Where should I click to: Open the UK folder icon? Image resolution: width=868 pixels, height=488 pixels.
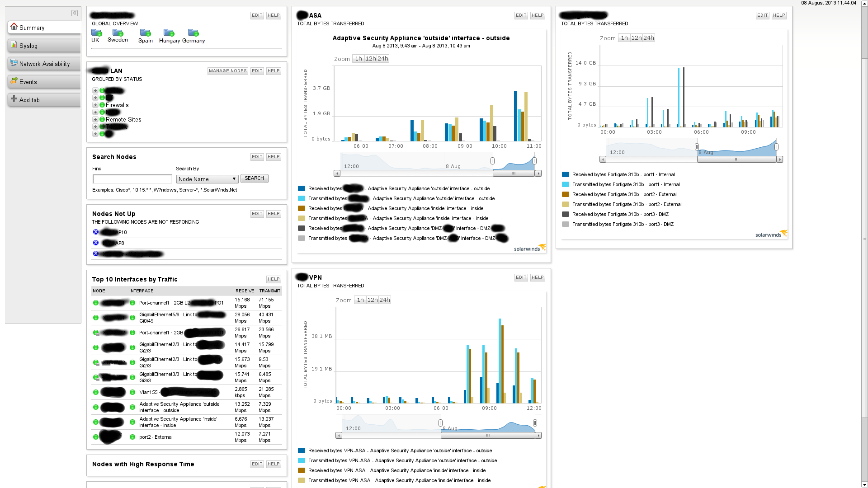[96, 33]
